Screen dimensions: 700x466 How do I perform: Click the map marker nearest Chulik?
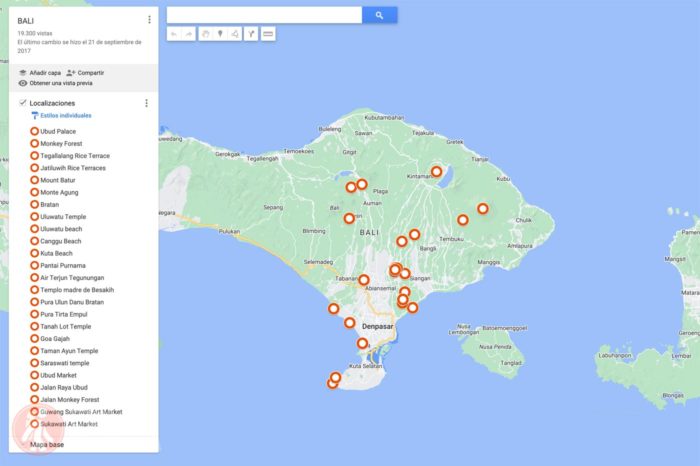[483, 208]
